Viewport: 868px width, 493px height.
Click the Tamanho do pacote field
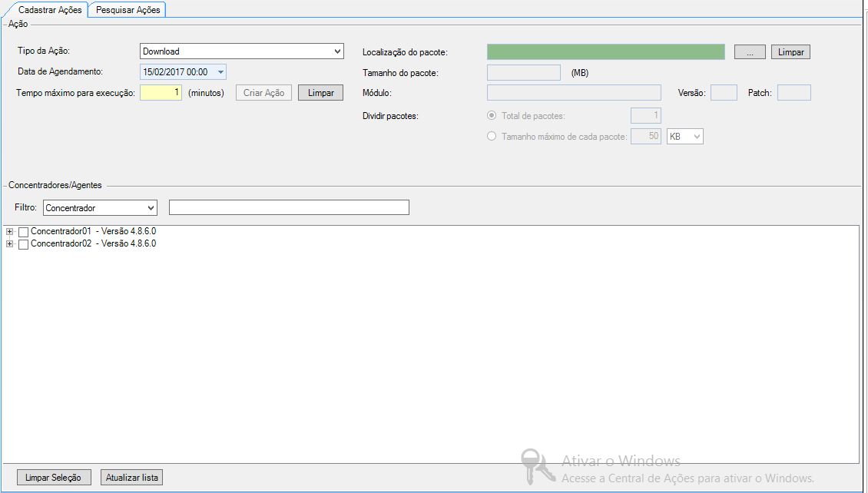[x=524, y=72]
